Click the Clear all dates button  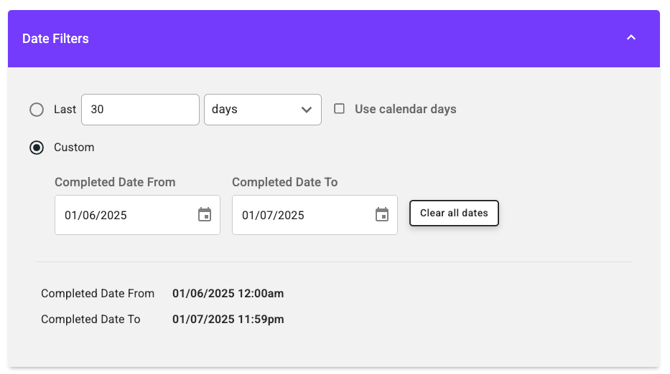pyautogui.click(x=454, y=213)
